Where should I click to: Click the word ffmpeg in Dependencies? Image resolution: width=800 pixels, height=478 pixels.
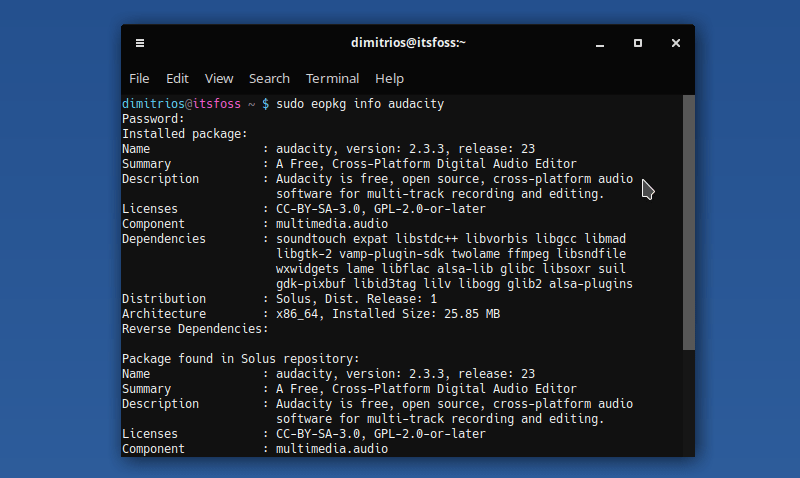528,254
